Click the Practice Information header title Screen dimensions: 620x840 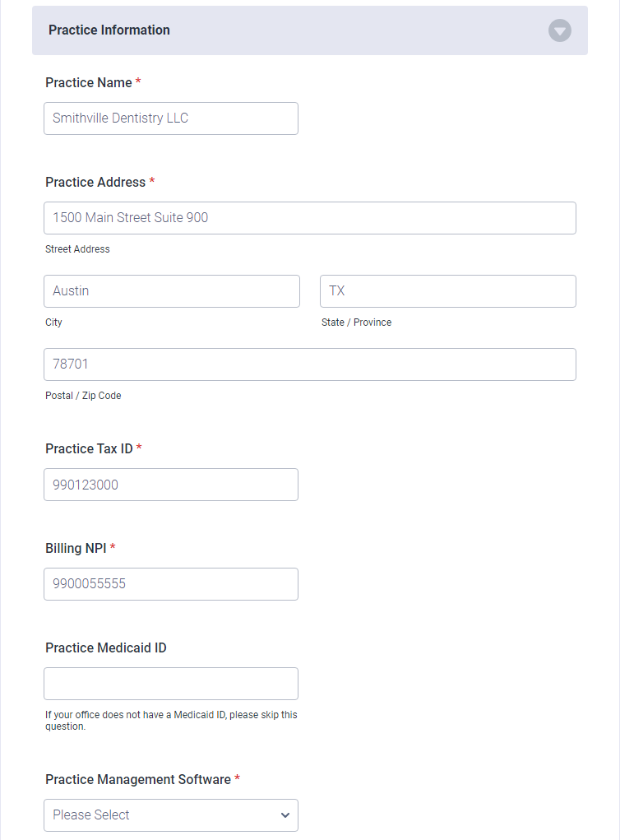(x=109, y=30)
